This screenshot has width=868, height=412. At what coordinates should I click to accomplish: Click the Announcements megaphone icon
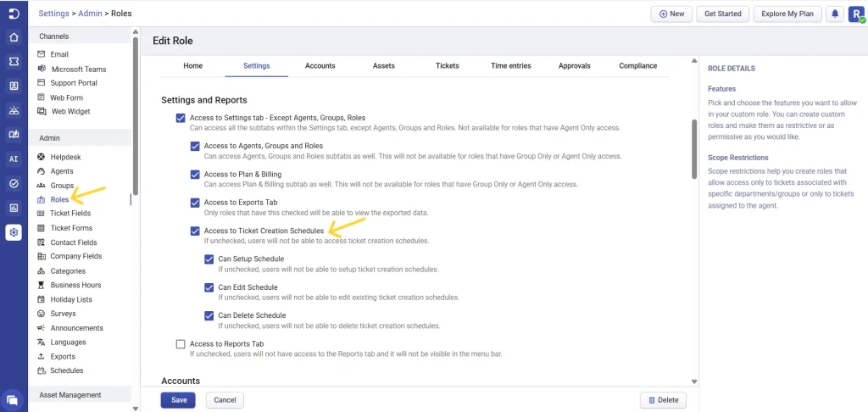click(41, 328)
